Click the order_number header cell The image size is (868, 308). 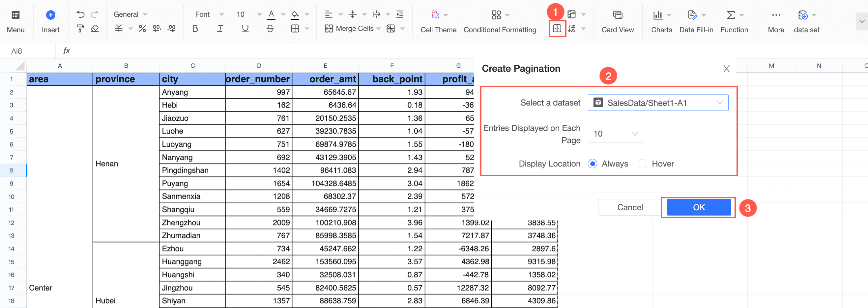tap(259, 79)
